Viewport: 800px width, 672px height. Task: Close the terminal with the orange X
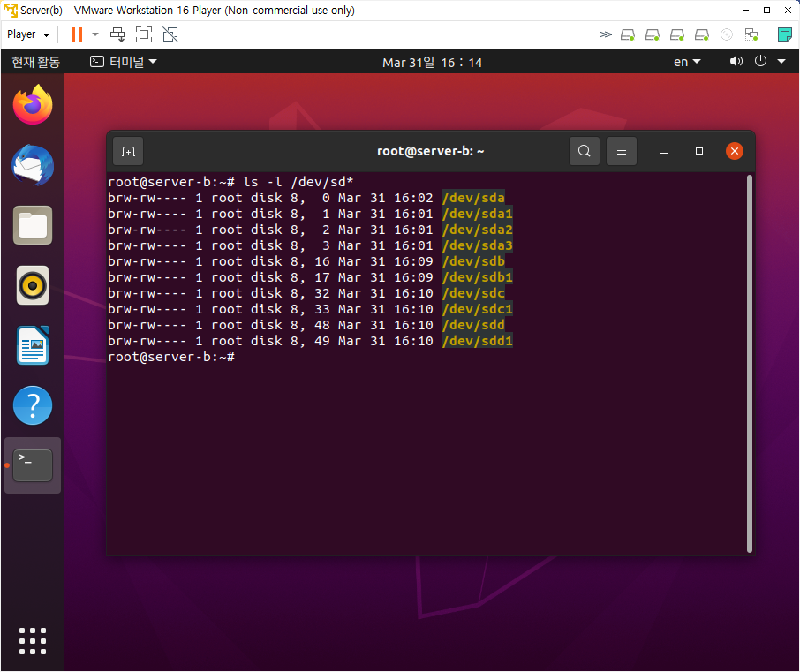click(x=734, y=151)
